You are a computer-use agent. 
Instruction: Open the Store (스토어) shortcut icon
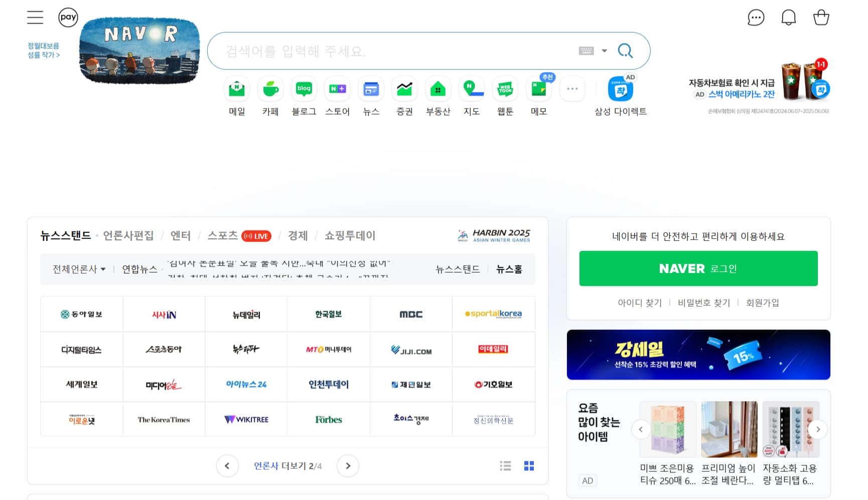click(x=338, y=89)
